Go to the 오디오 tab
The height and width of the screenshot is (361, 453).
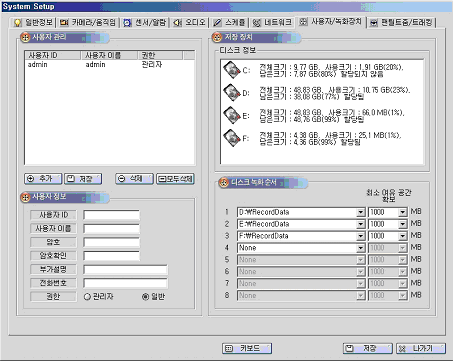pyautogui.click(x=189, y=23)
